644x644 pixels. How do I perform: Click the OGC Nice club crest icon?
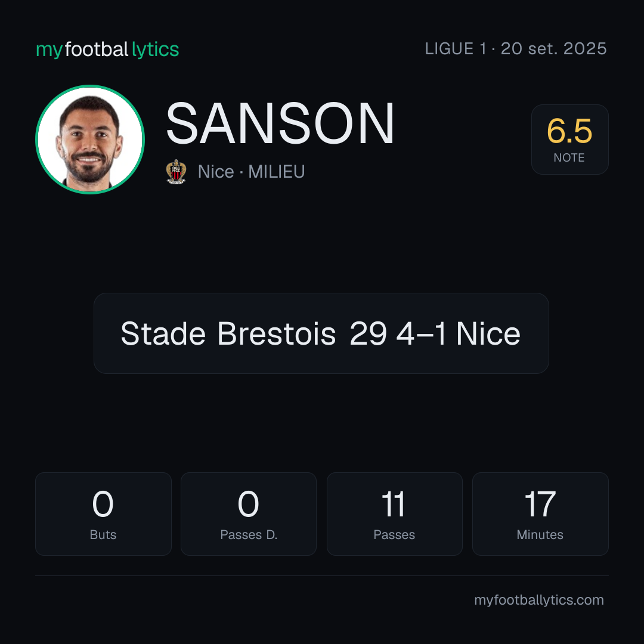(x=176, y=172)
